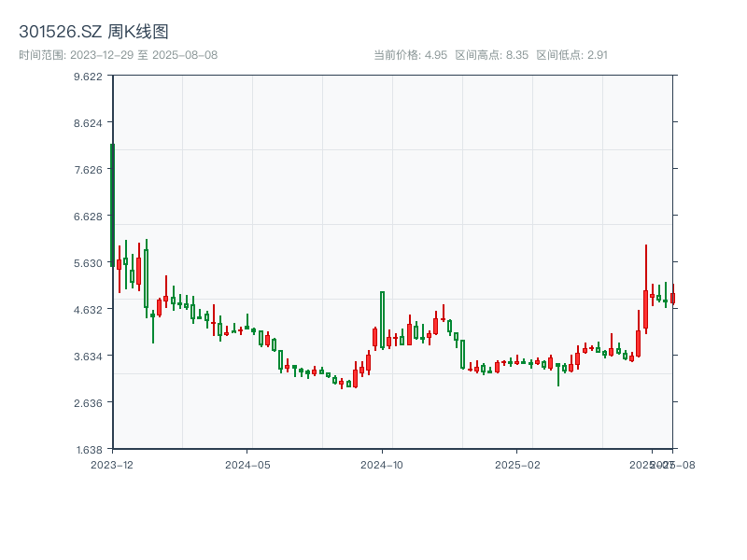Click the 2023-12 x-axis date label
The image size is (747, 560).
click(112, 464)
